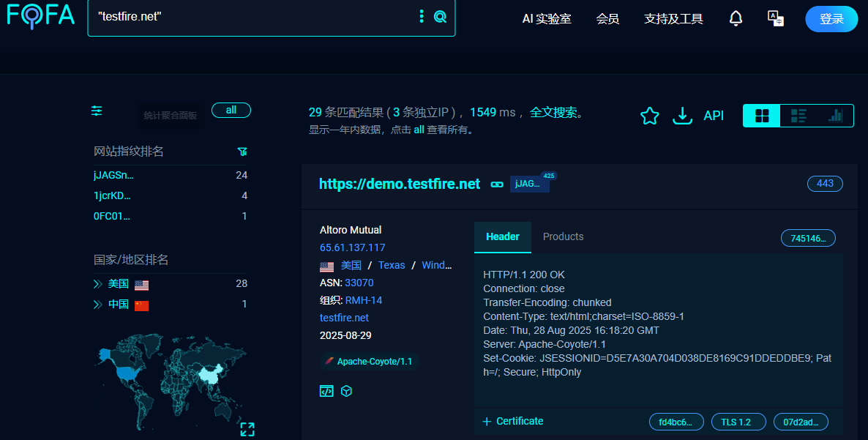
Task: Download results with download icon
Action: [682, 116]
